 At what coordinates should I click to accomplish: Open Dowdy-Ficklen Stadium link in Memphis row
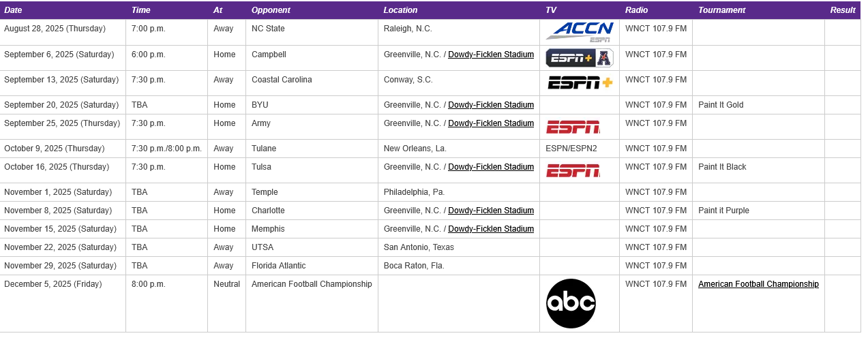pyautogui.click(x=491, y=229)
